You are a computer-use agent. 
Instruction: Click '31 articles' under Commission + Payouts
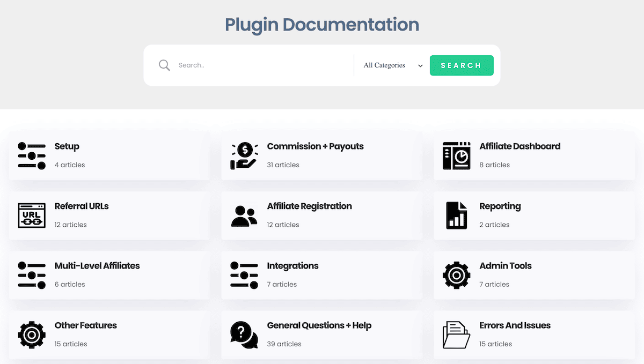pos(283,165)
